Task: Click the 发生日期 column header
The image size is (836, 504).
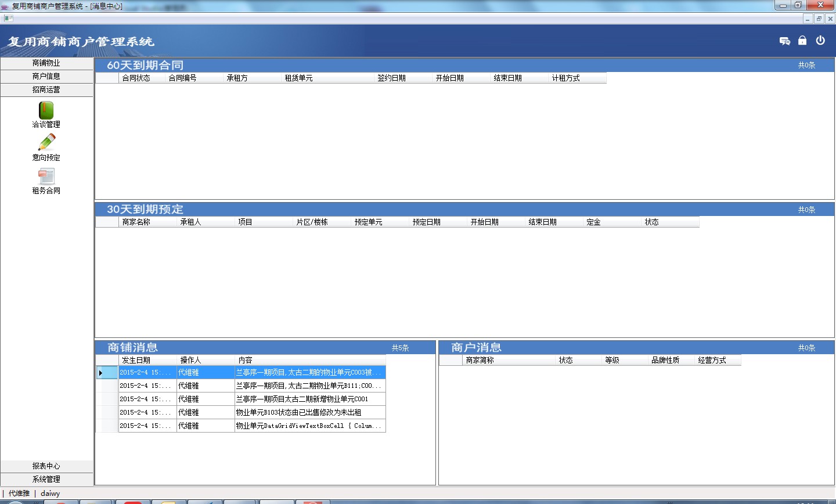Action: tap(148, 360)
